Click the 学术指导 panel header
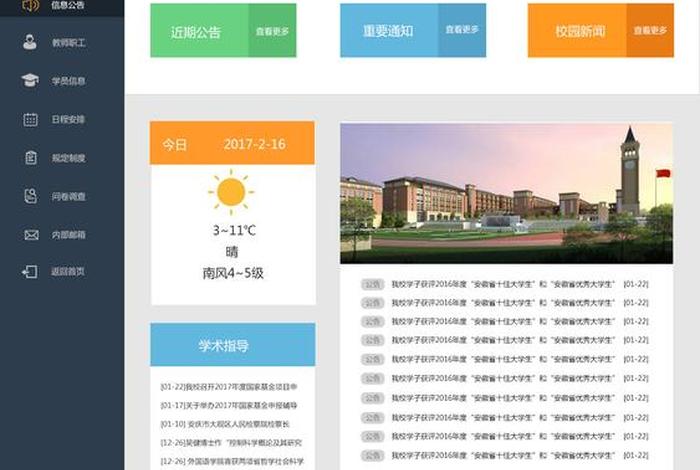 pos(233,345)
